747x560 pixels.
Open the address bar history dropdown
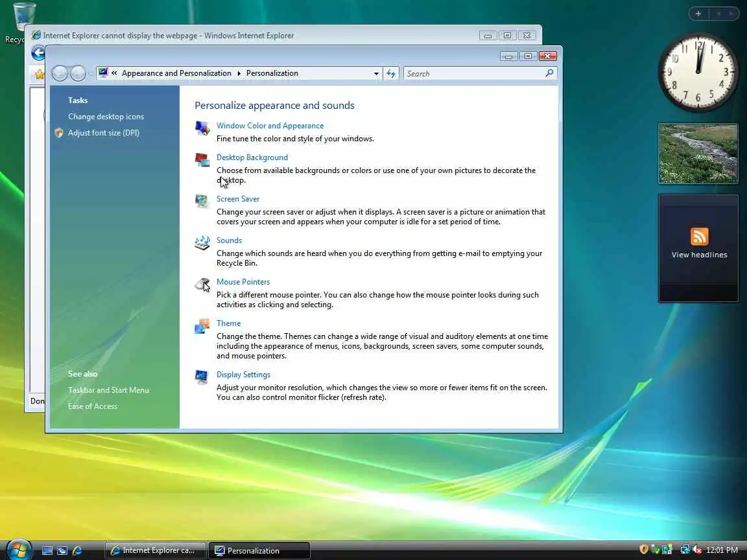[x=376, y=74]
